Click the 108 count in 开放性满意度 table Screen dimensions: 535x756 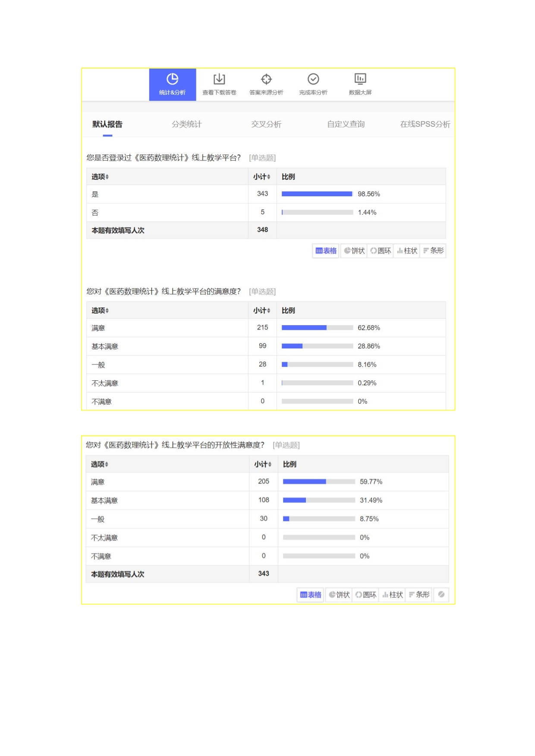[x=264, y=500]
